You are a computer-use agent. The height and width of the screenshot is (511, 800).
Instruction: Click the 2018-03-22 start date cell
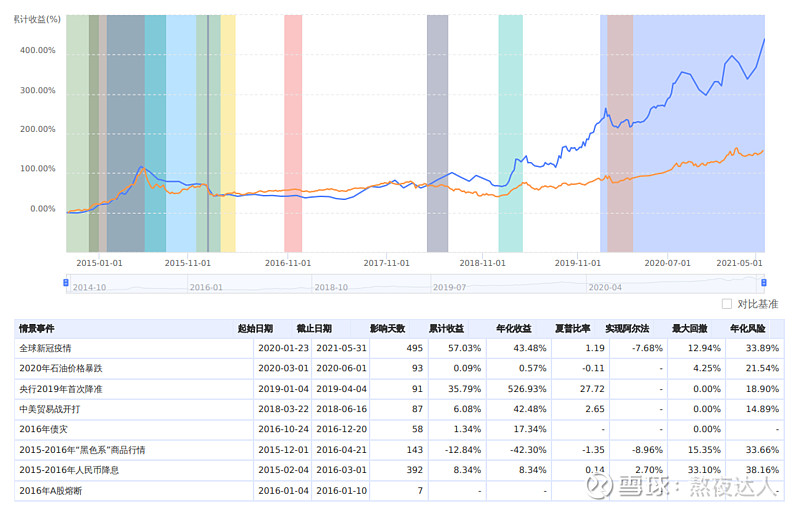coord(283,409)
